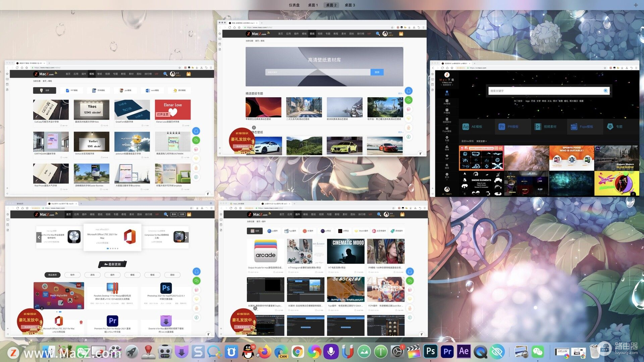Click the QQ penguin Dock icon

tap(248, 352)
